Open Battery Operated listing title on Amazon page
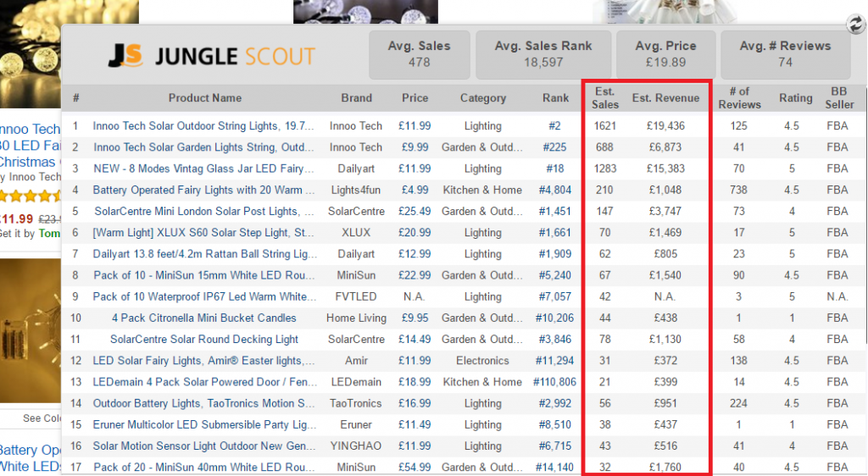 click(x=31, y=457)
